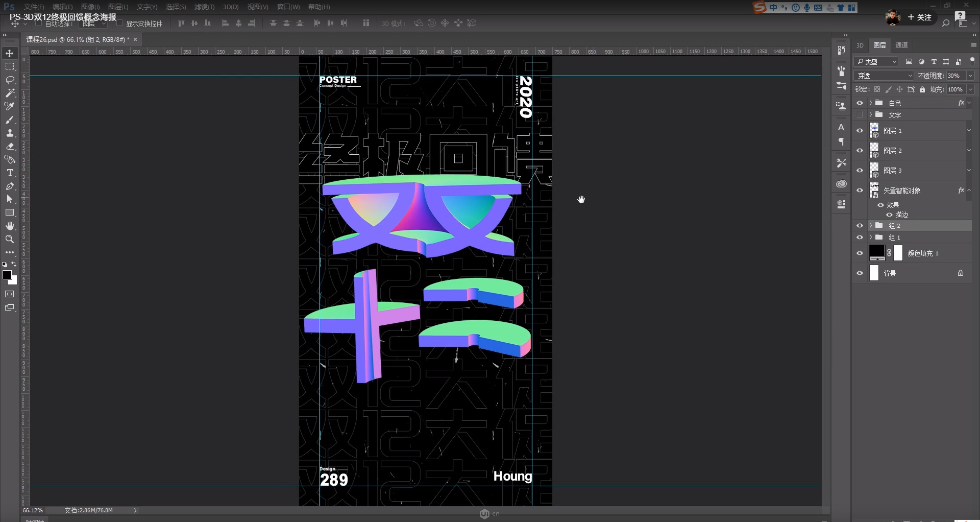Open the Creative Cloud Libraries panel icon
Image resolution: width=980 pixels, height=522 pixels.
[x=842, y=184]
